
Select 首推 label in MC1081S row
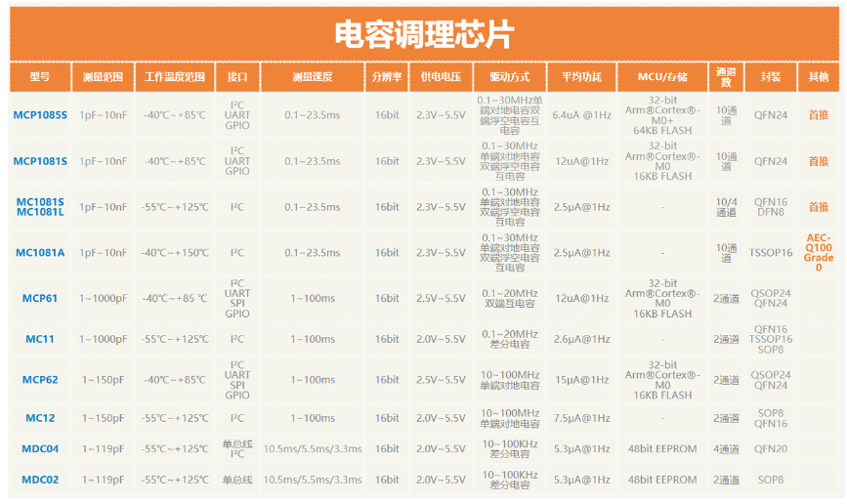[x=819, y=207]
